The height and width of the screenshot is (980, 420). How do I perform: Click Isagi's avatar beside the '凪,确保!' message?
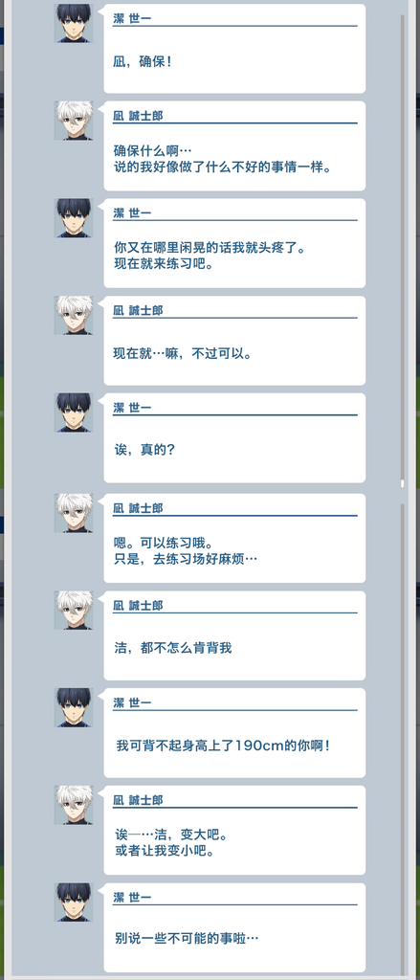coord(74,23)
